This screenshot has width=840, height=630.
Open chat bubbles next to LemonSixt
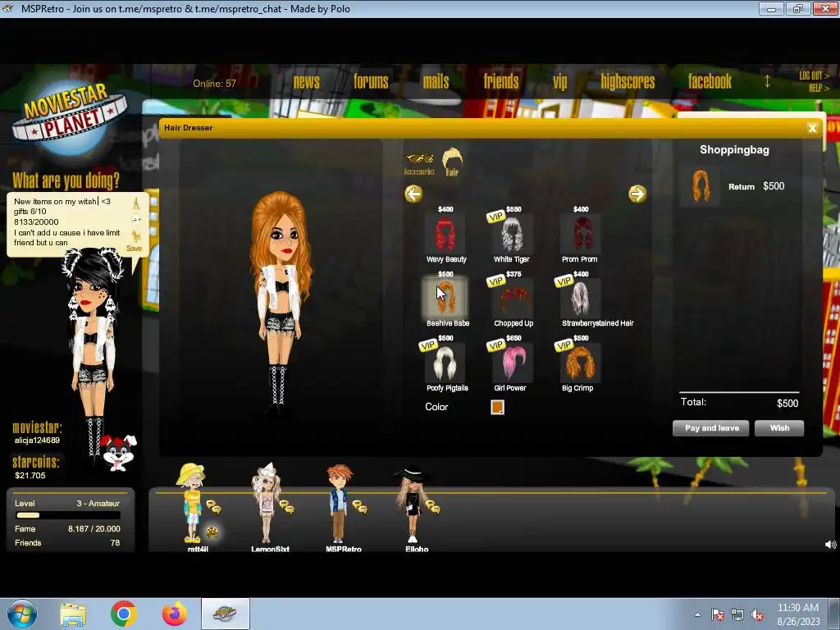(x=286, y=507)
